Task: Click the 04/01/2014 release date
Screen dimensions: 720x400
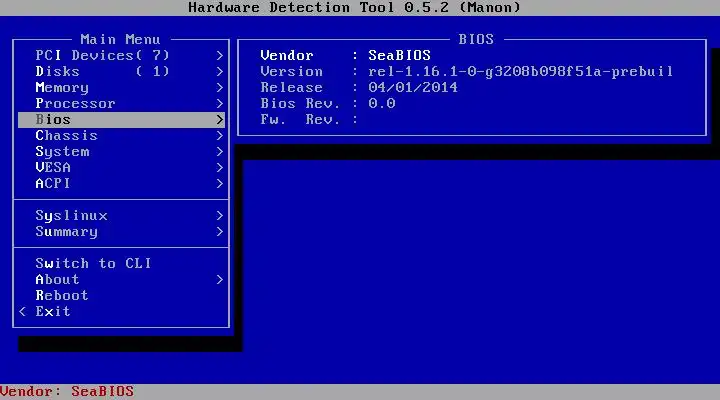Action: (x=413, y=88)
